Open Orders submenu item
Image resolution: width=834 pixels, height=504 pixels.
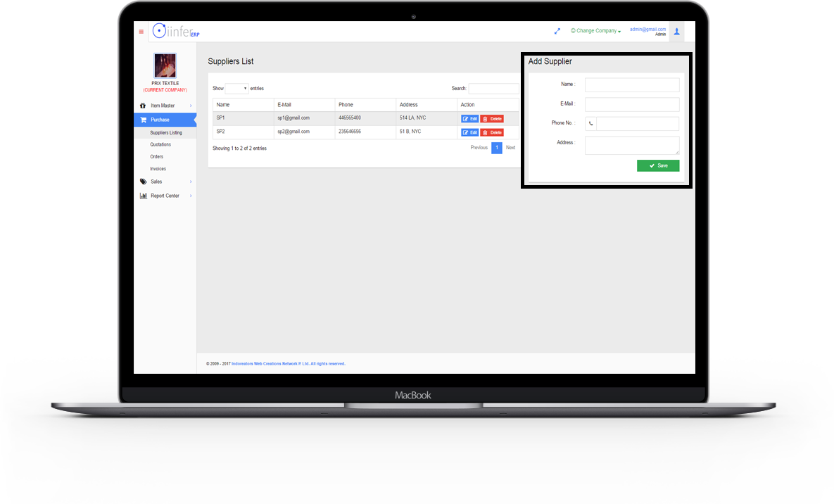click(156, 156)
